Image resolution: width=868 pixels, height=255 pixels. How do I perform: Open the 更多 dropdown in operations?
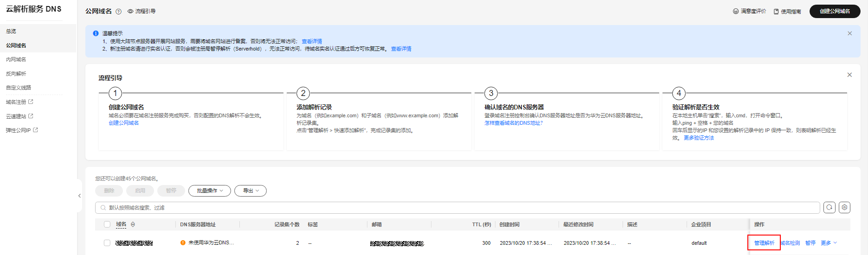coord(829,243)
